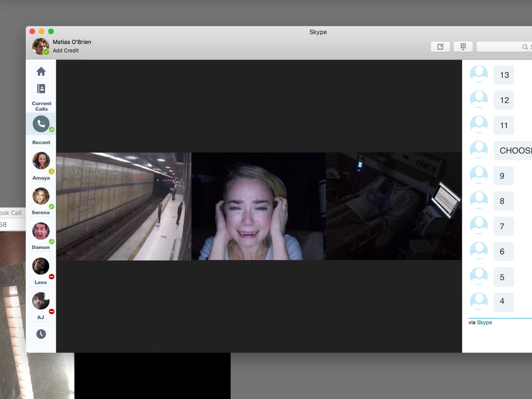Screen dimensions: 532x399
Task: Click the message bubble '6'
Action: 504,251
